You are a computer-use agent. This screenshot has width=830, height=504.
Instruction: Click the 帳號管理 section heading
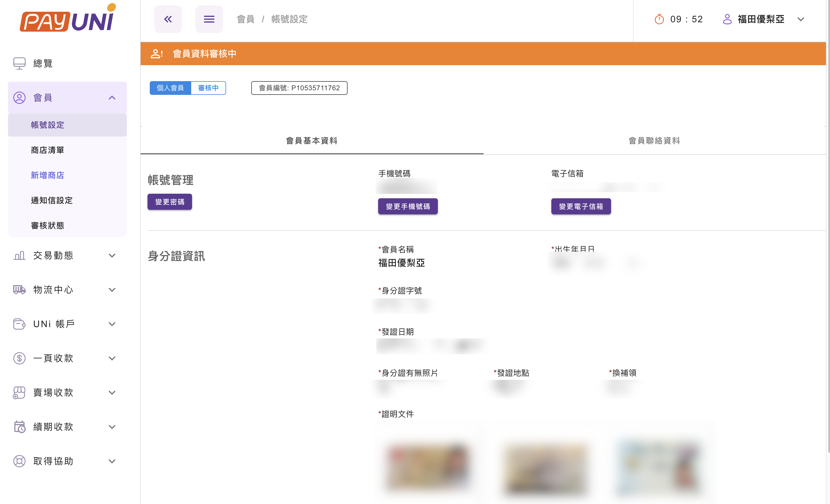pos(170,180)
